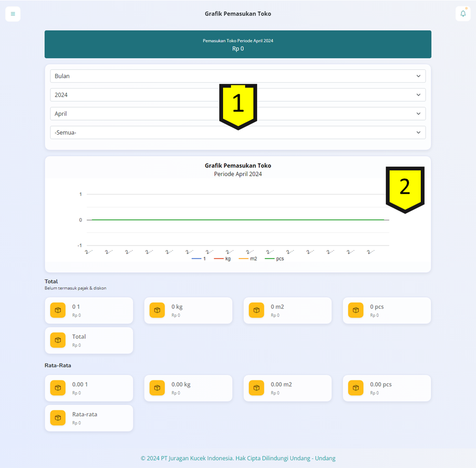Click the 0.00 pcs average card

(386, 388)
